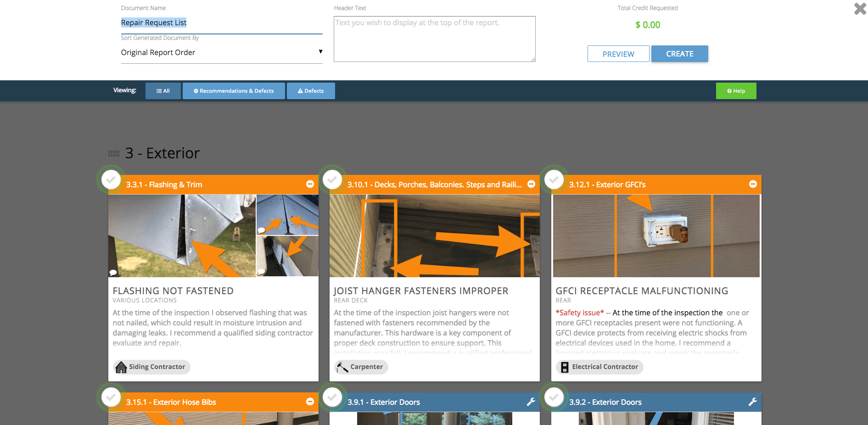Click GFCI RECEPTACLE MALFUNCTIONING title
The height and width of the screenshot is (425, 868).
[x=642, y=291]
